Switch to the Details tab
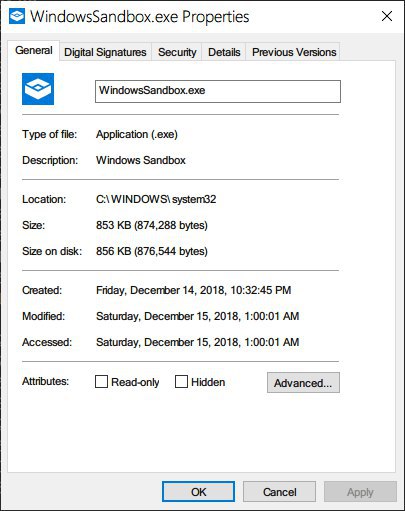Screen dimensions: 405x511 point(224,52)
